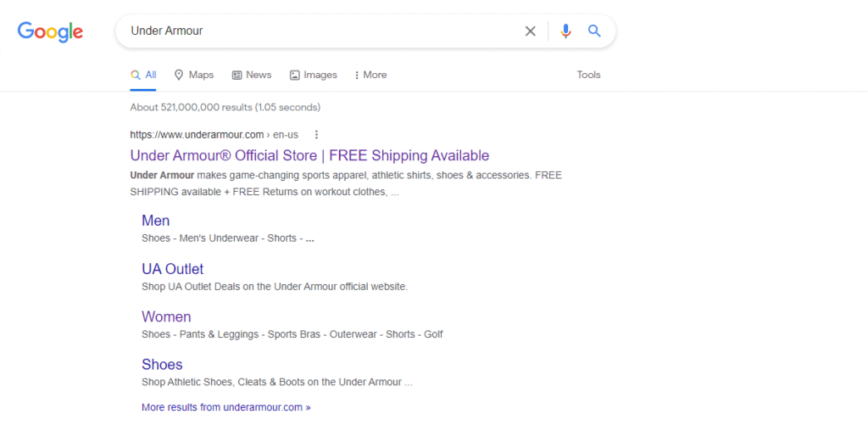Click the blue magnifying glass search icon

[x=594, y=31]
